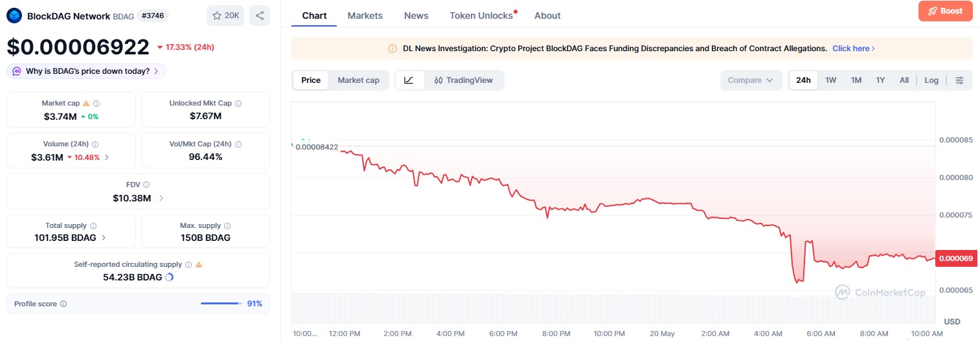Click the 96.44% Vol/Mkt Cap value
This screenshot has height=340, width=980.
(205, 157)
